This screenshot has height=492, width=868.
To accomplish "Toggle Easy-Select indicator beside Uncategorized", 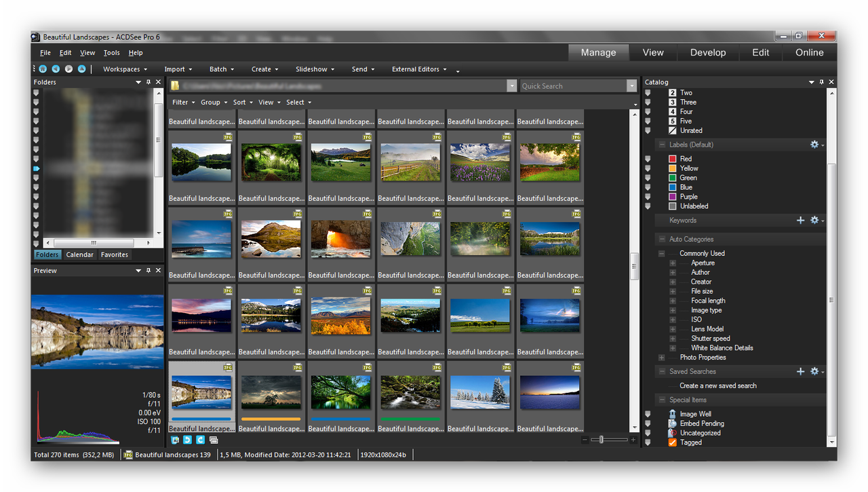I will coord(648,433).
